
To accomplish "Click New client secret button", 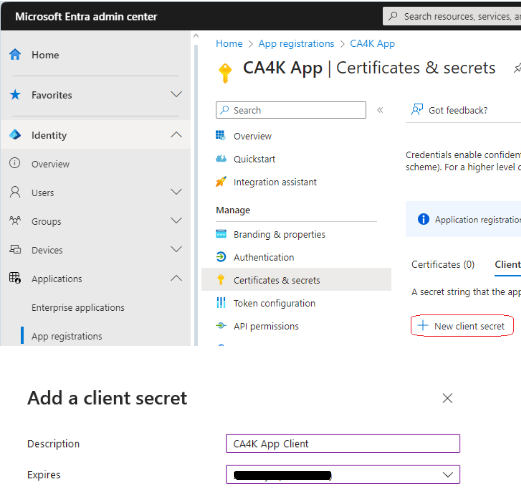I will (462, 326).
